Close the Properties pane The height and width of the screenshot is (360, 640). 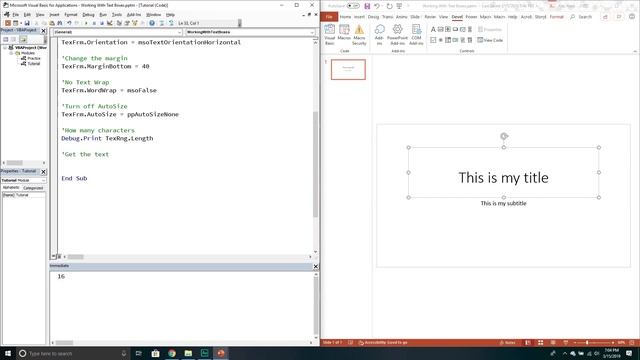pyautogui.click(x=44, y=171)
